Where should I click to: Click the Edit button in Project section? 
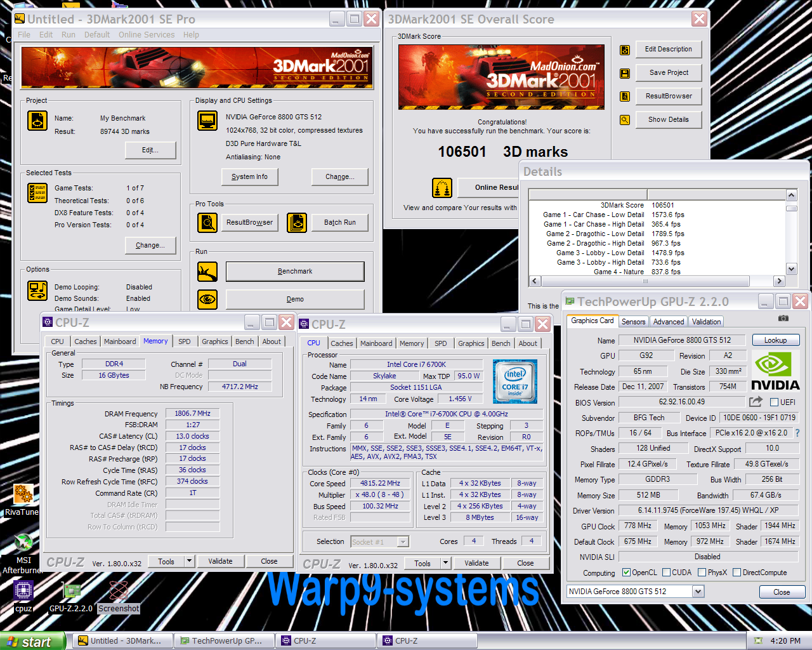pyautogui.click(x=150, y=150)
